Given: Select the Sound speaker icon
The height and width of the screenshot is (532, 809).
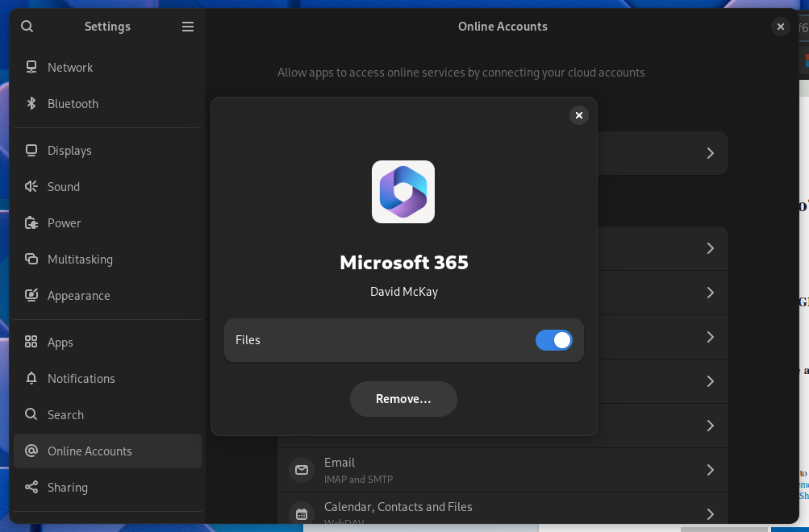Looking at the screenshot, I should pyautogui.click(x=31, y=187).
